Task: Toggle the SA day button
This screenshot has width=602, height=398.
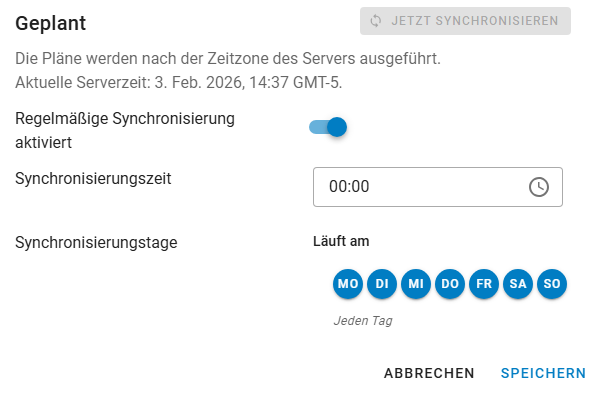Action: [518, 284]
